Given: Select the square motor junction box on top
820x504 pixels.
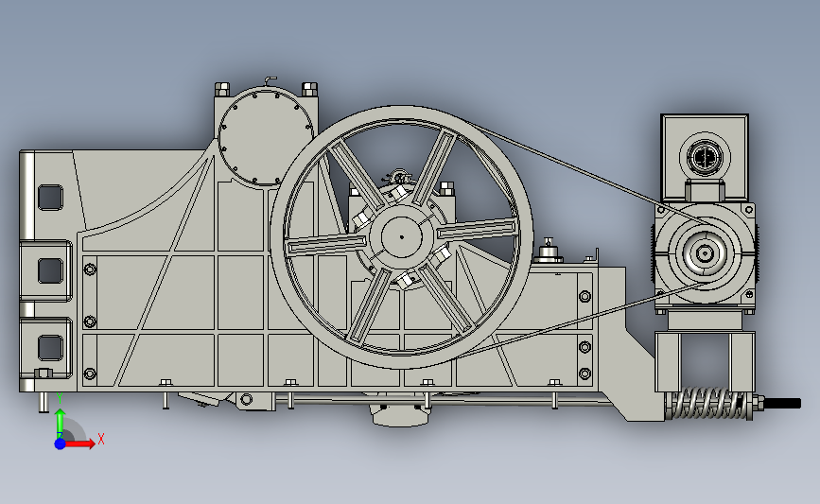Looking at the screenshot, I should click(705, 157).
